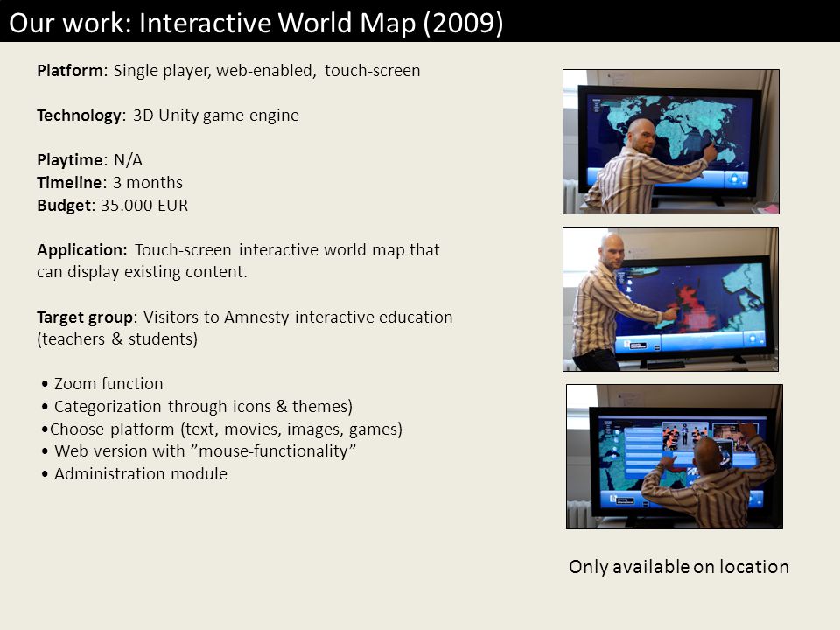Click the 'Target group' paragraph about Amnesty visitors
840x630 pixels.
pyautogui.click(x=245, y=328)
